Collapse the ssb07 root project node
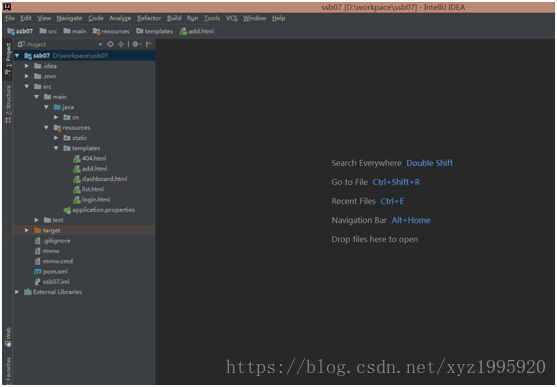 coord(17,56)
